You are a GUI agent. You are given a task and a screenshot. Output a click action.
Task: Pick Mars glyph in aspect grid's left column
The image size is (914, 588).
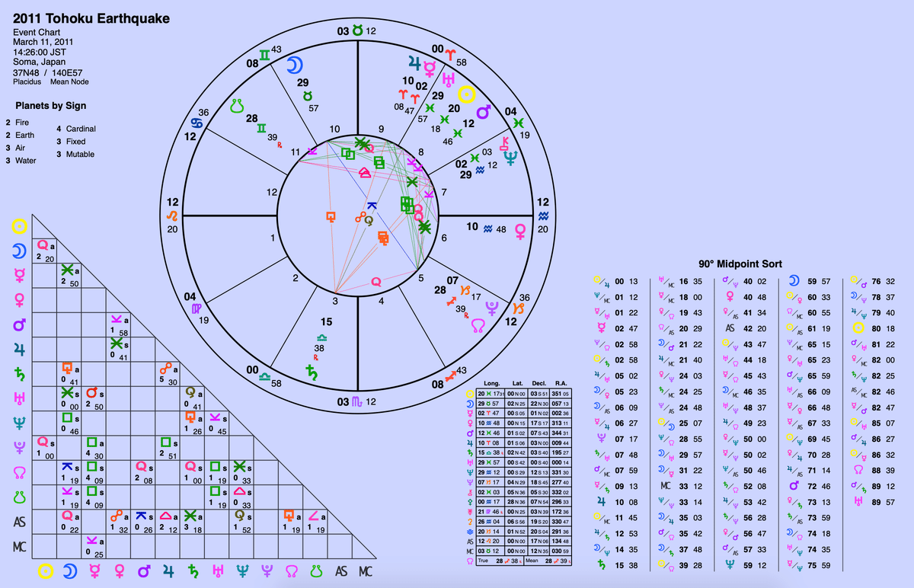pyautogui.click(x=20, y=324)
